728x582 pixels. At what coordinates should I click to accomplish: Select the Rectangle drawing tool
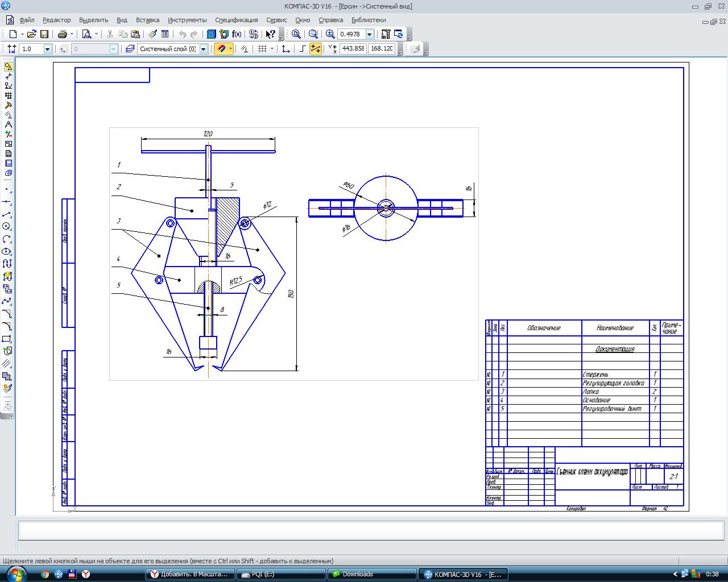[x=7, y=339]
